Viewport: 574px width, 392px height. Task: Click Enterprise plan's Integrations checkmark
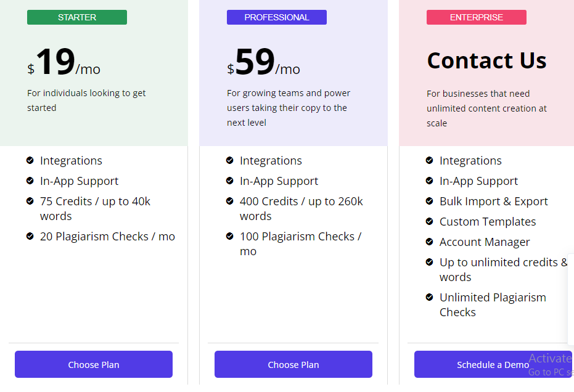430,160
